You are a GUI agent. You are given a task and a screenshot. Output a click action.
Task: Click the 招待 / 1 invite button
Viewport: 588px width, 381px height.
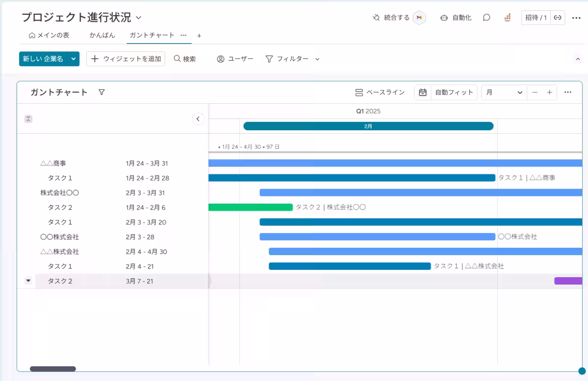(x=536, y=17)
